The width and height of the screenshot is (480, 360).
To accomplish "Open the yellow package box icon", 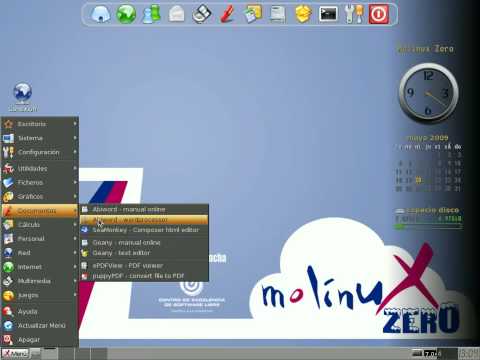I will [303, 14].
